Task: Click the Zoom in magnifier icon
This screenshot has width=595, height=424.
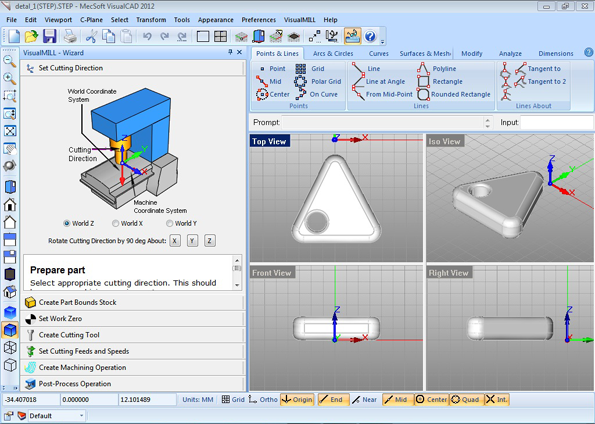Action: tap(9, 79)
